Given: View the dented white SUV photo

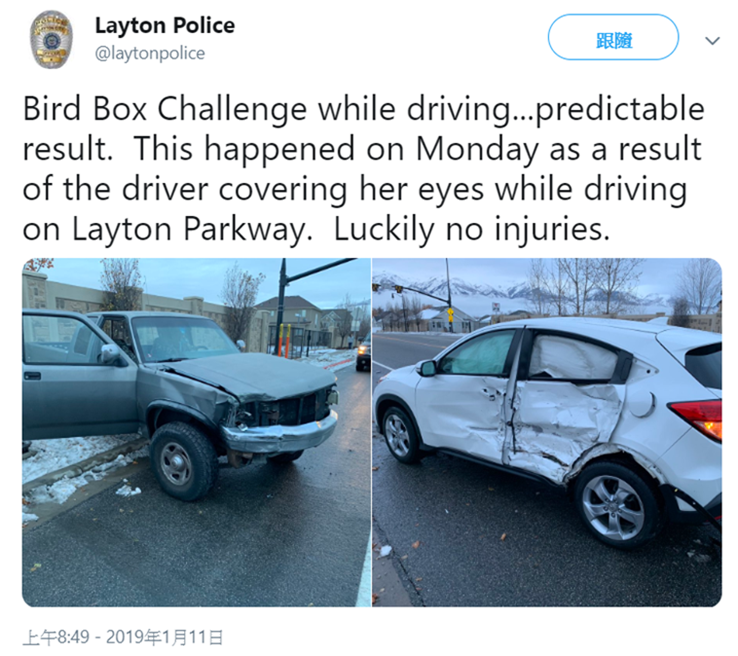Looking at the screenshot, I should 547,432.
